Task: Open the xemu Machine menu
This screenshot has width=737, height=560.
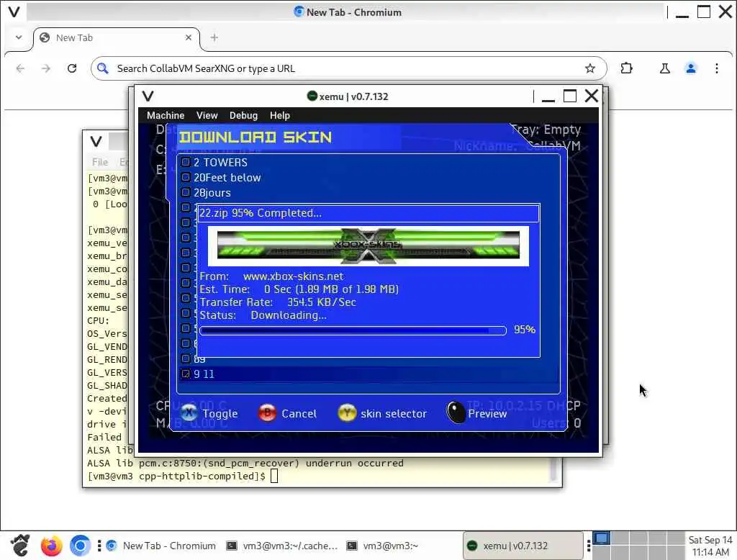Action: point(166,115)
